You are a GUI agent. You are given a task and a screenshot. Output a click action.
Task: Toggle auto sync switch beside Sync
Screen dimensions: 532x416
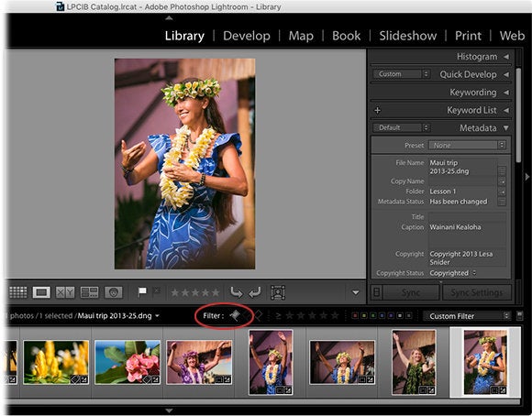pos(377,292)
